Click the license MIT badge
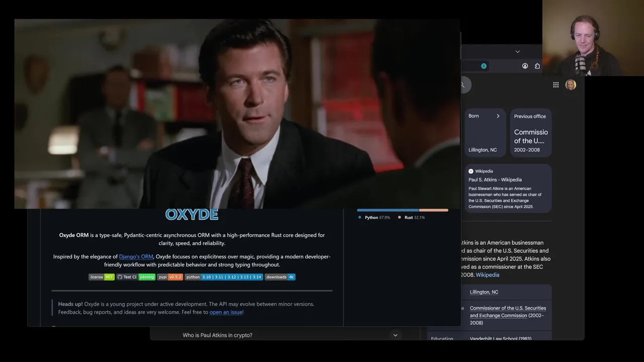This screenshot has width=644, height=362. (102, 277)
